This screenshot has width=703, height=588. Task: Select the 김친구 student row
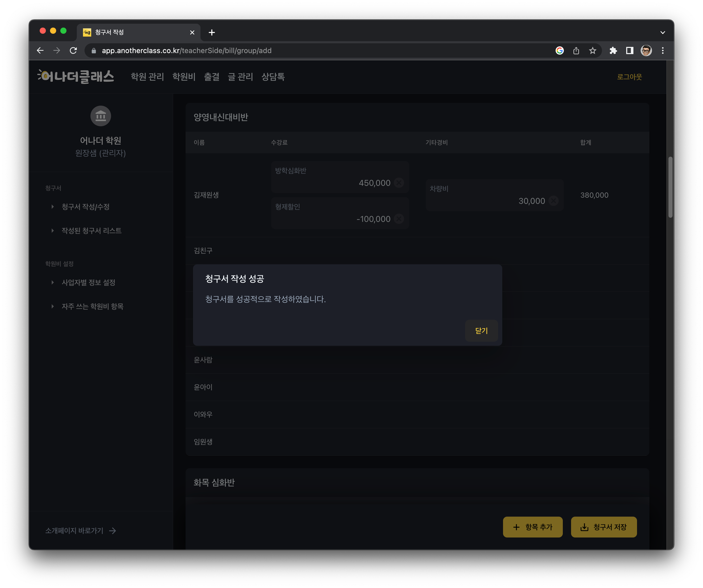click(417, 251)
